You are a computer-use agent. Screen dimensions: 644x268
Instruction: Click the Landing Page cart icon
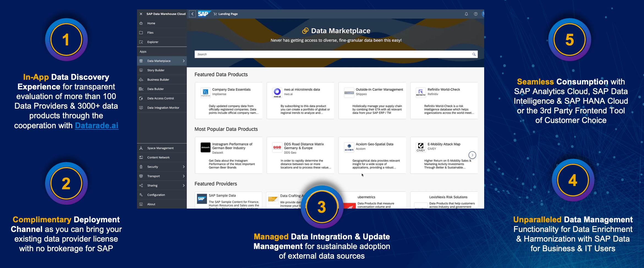pyautogui.click(x=215, y=14)
